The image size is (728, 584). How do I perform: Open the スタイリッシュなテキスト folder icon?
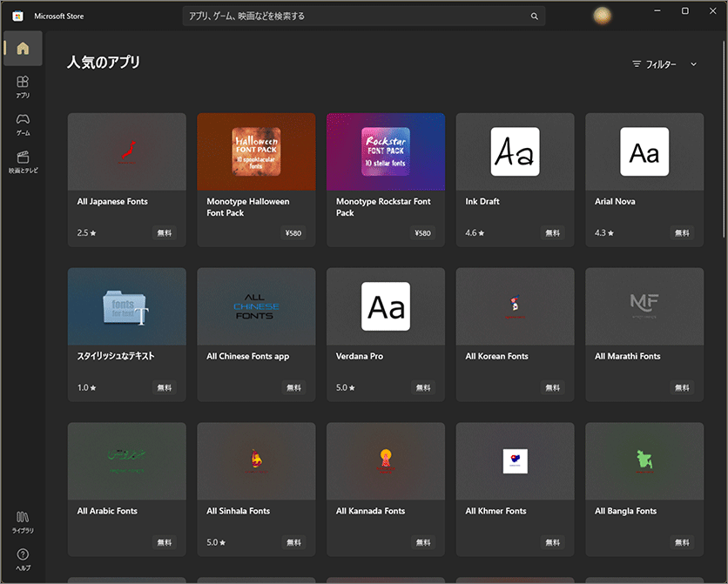pos(125,307)
